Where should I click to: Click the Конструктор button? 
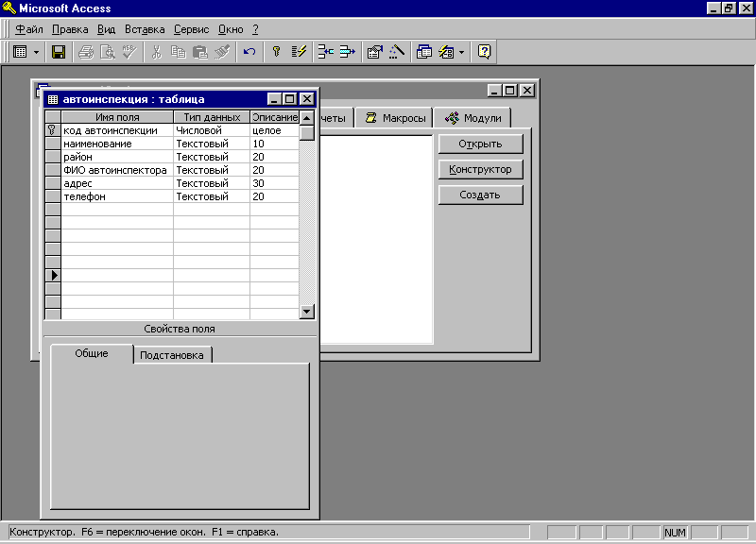click(x=480, y=170)
